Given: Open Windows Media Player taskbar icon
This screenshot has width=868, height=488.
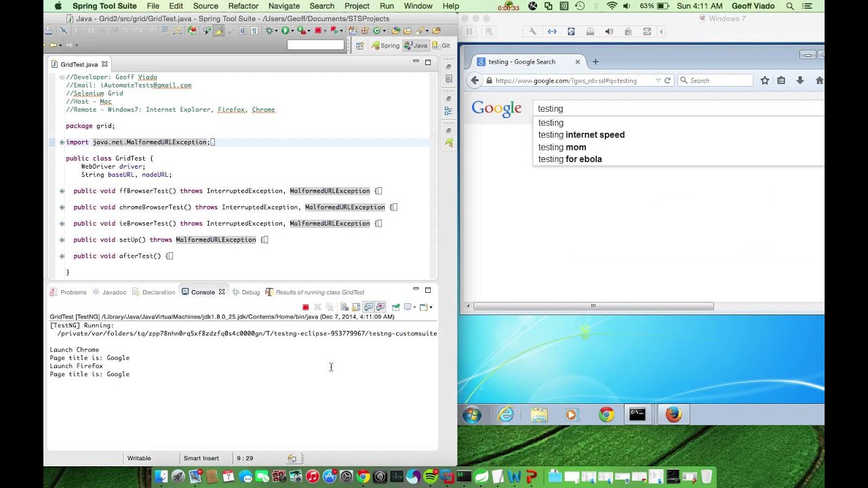Looking at the screenshot, I should (x=572, y=414).
